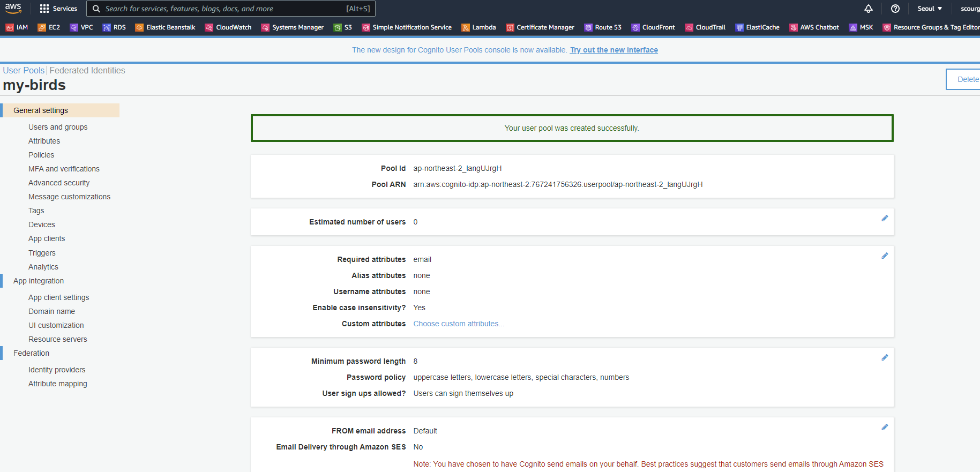This screenshot has height=472, width=980.
Task: Open Resource servers page
Action: click(57, 339)
